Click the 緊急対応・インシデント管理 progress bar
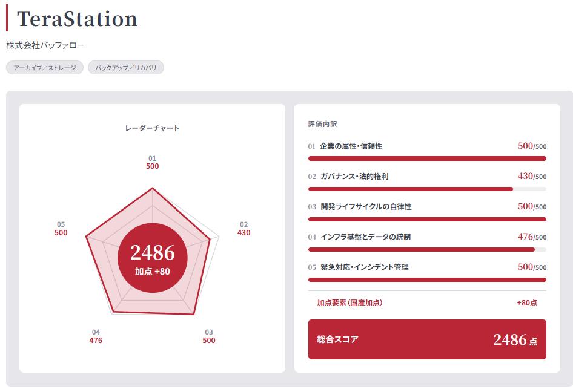 point(427,279)
